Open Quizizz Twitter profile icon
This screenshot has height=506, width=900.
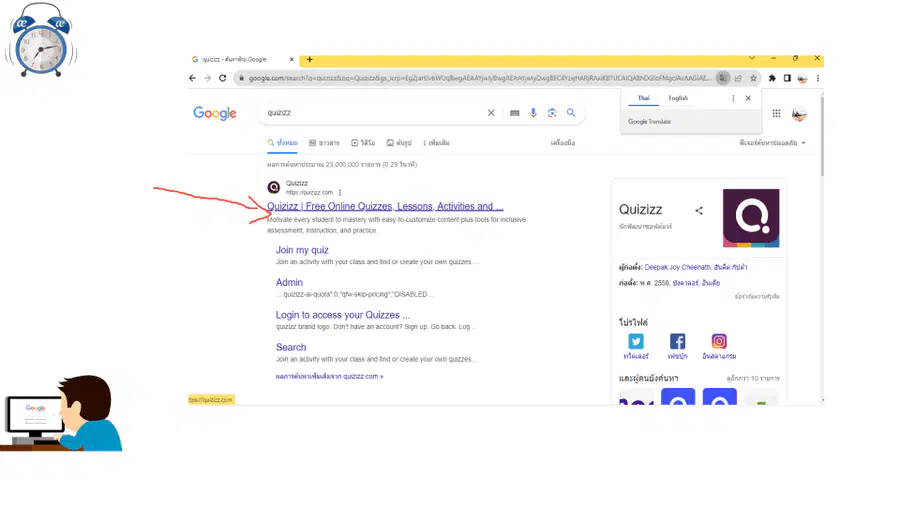pos(636,341)
